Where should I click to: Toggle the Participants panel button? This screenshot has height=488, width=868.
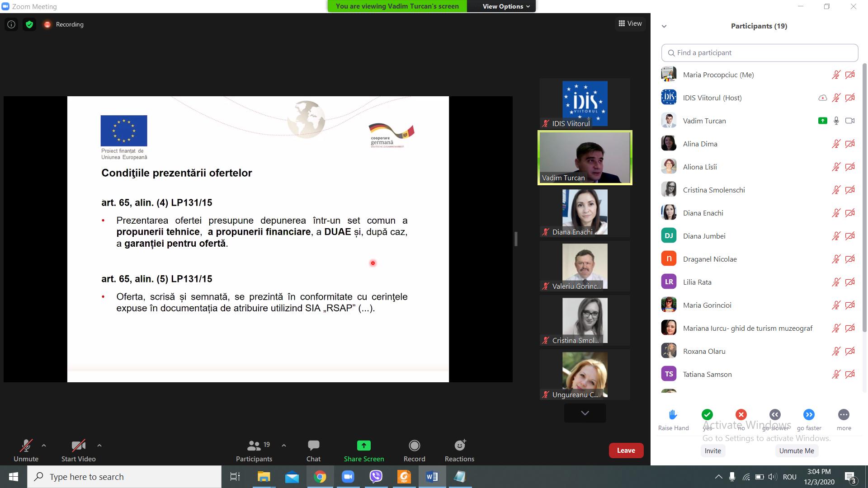pos(254,450)
